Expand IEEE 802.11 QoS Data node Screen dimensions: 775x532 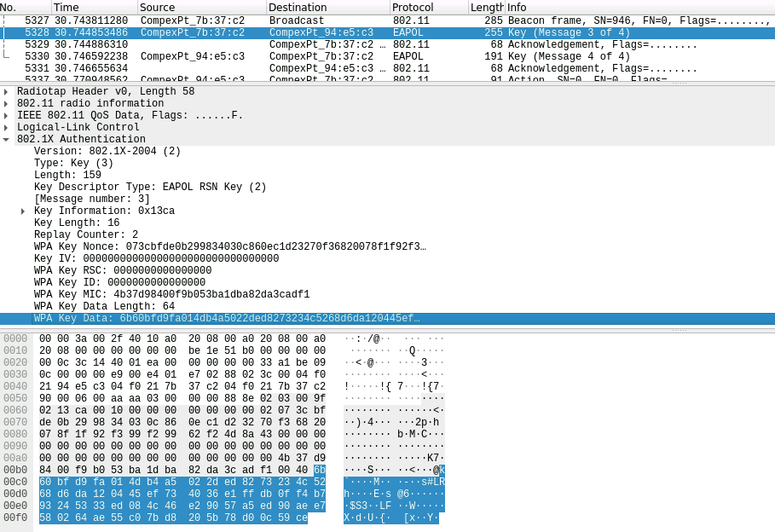(x=6, y=115)
